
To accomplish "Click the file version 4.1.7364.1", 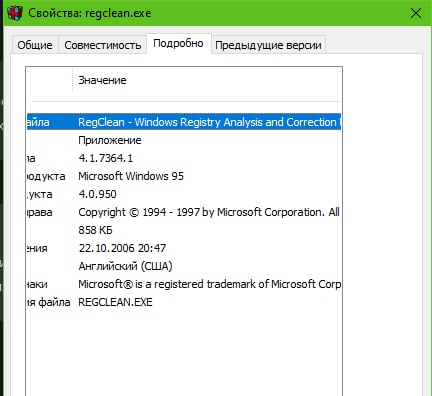I will (106, 158).
